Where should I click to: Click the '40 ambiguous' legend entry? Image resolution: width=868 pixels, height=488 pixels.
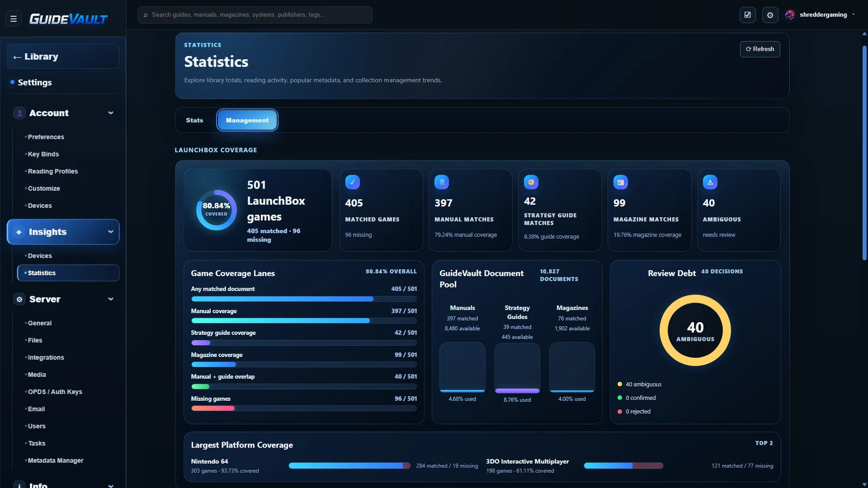coord(639,384)
